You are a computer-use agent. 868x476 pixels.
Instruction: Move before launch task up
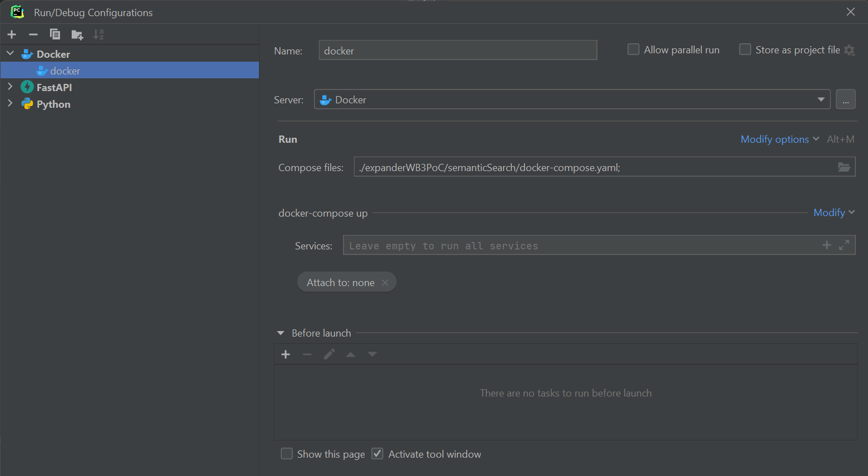click(x=351, y=354)
